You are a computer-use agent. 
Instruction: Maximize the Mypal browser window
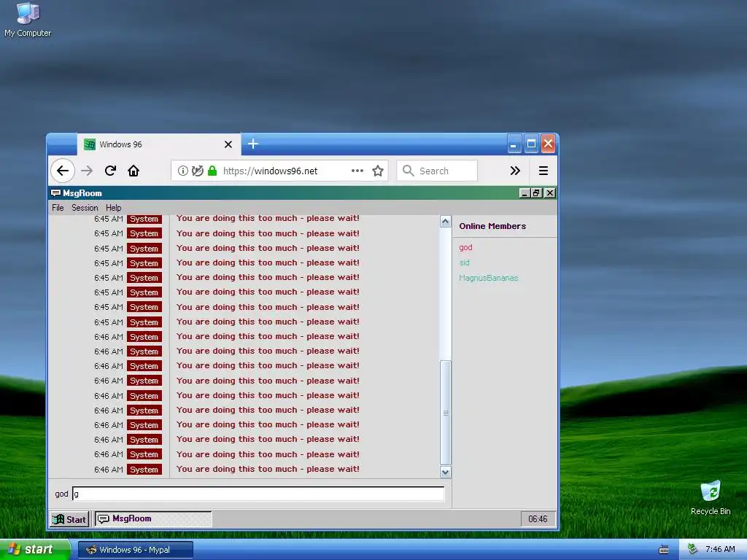pyautogui.click(x=531, y=144)
